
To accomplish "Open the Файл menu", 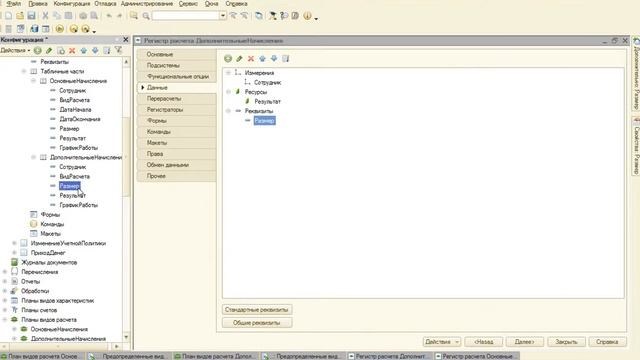I will [13, 4].
